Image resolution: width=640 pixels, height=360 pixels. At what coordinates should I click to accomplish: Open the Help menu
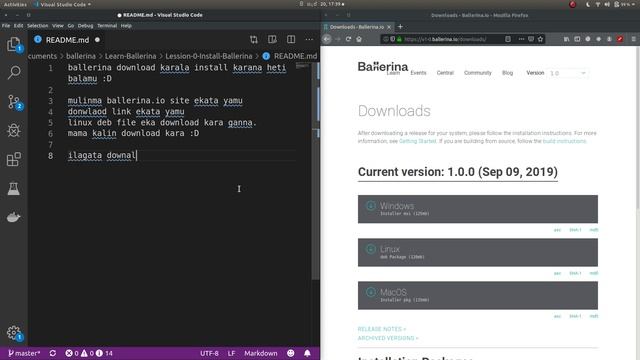tap(126, 26)
